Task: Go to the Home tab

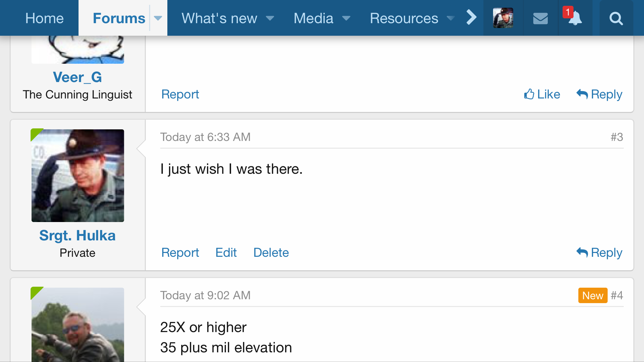Action: click(44, 18)
